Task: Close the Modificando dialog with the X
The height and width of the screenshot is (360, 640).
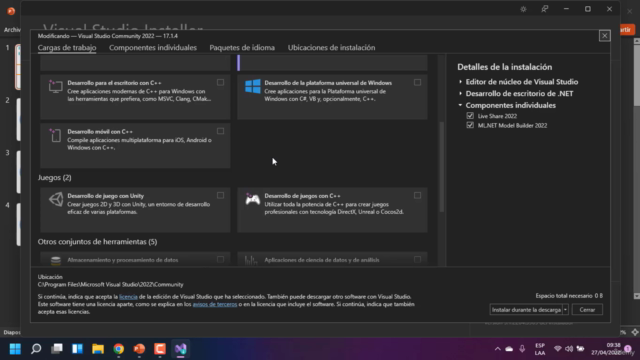Action: [604, 36]
